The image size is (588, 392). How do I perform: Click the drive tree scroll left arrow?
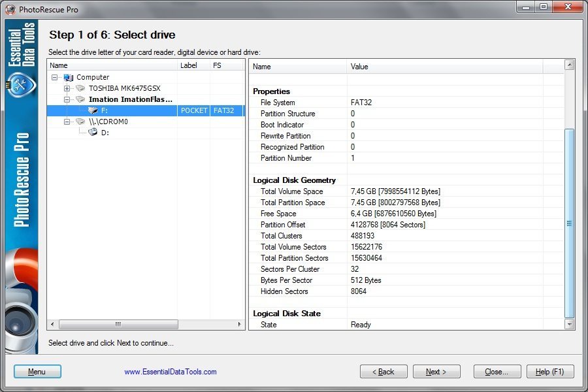click(x=52, y=324)
